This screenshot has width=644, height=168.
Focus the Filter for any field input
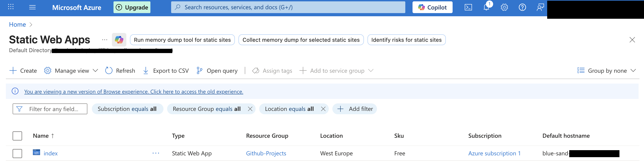[50, 109]
